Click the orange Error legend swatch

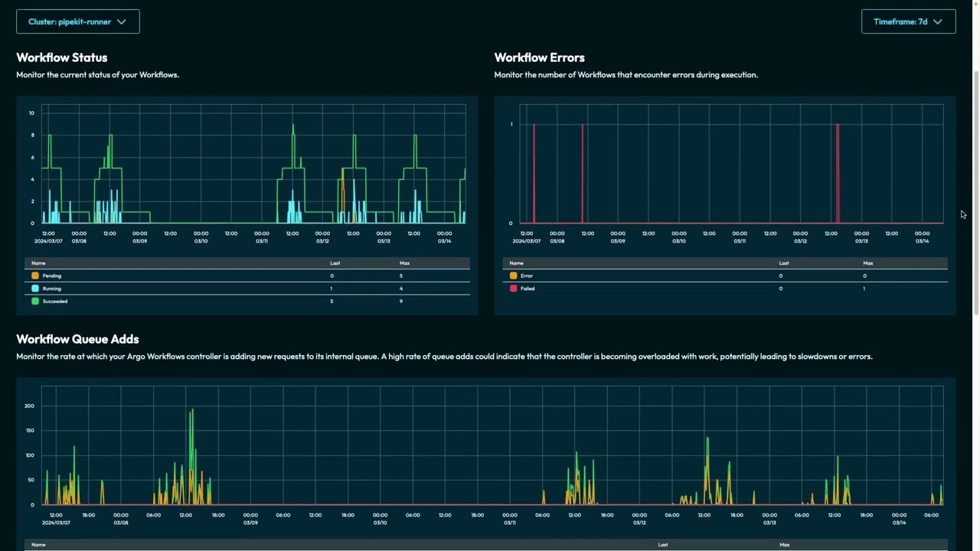(x=513, y=275)
